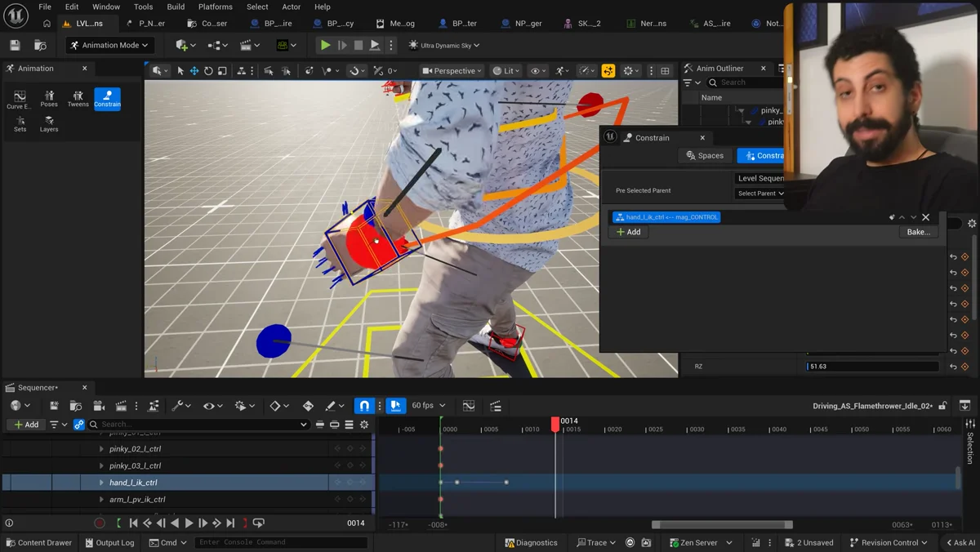Open the 60 fps frame rate dropdown
The width and height of the screenshot is (980, 552).
click(x=429, y=405)
